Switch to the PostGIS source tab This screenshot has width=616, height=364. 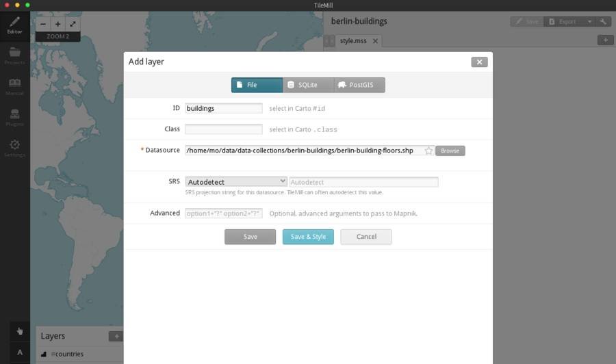pyautogui.click(x=359, y=85)
